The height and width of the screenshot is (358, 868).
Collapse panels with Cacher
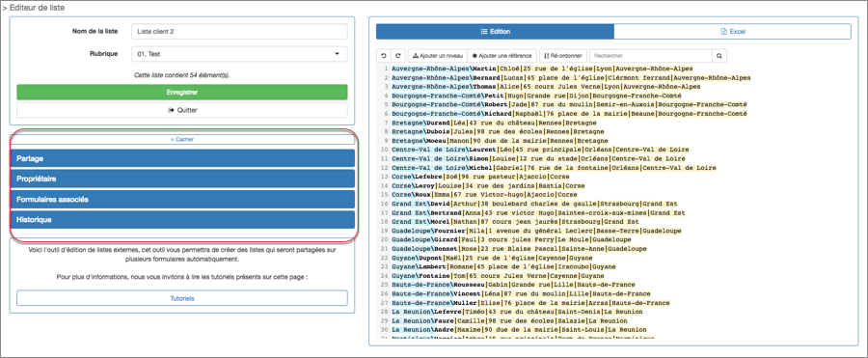point(182,140)
